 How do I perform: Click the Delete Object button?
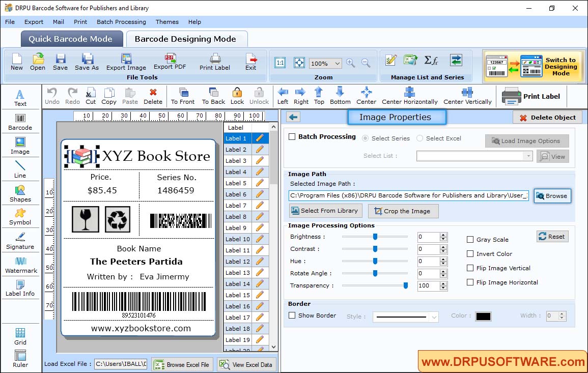[547, 118]
